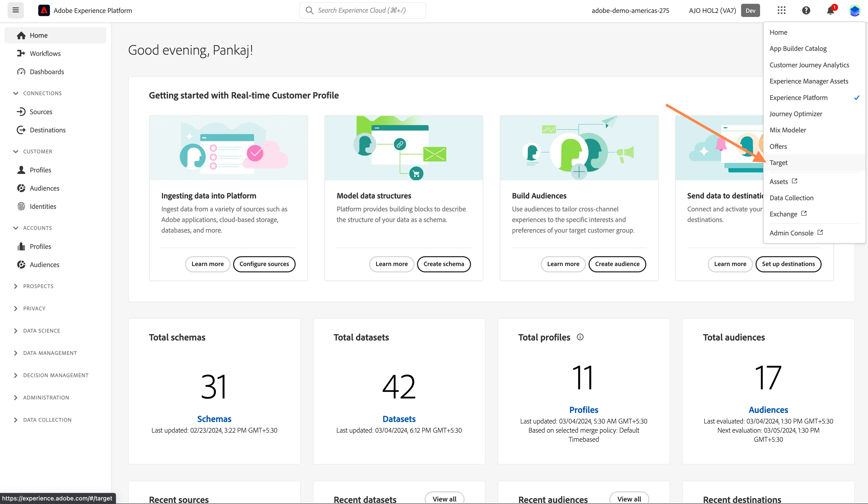Click the Create audience button
Screen dimensions: 868x504
pyautogui.click(x=617, y=264)
